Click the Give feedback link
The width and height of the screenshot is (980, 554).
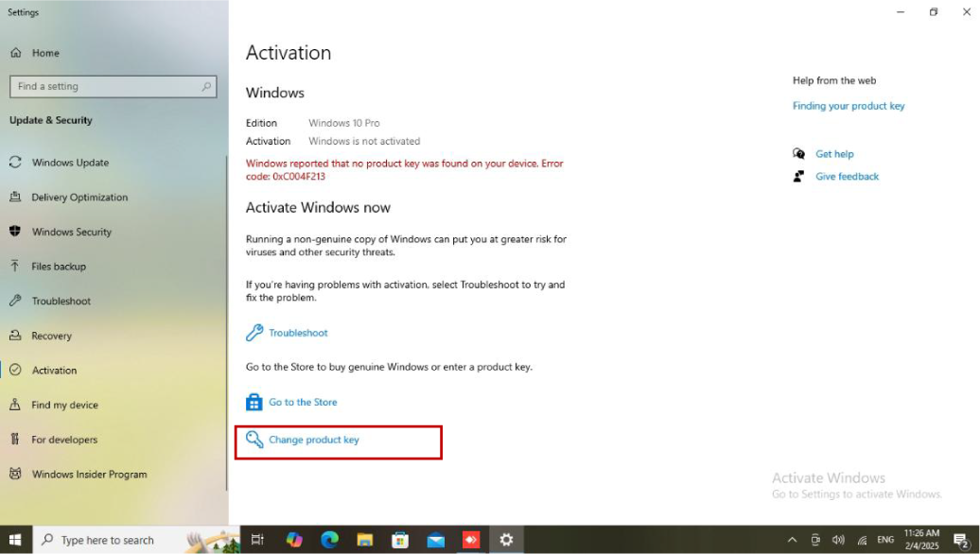(x=847, y=177)
